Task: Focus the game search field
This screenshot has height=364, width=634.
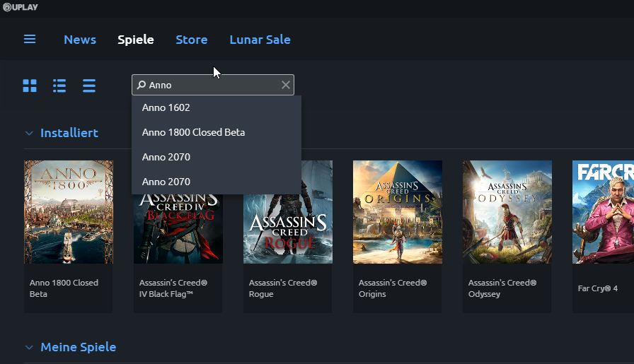Action: 213,85
